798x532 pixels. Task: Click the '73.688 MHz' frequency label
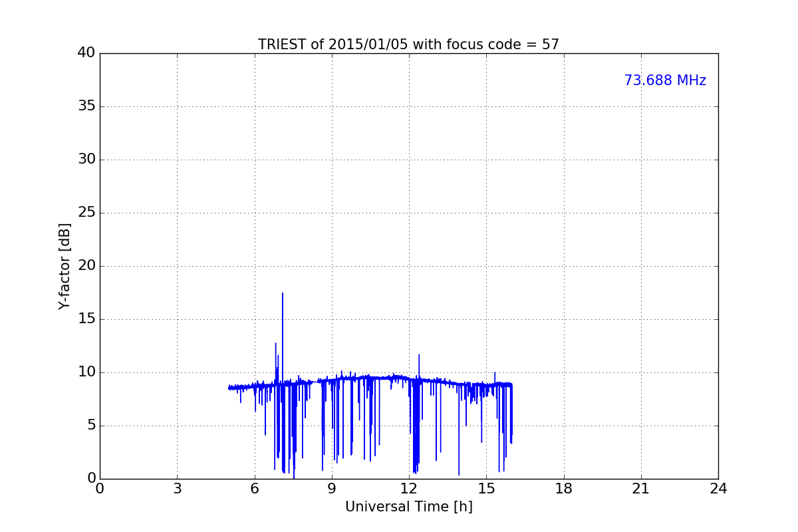[x=665, y=80]
